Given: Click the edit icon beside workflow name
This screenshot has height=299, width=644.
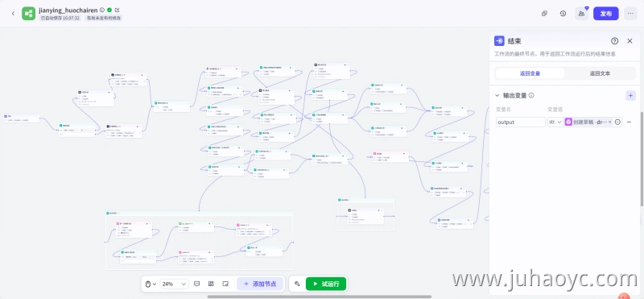Looking at the screenshot, I should tap(117, 10).
